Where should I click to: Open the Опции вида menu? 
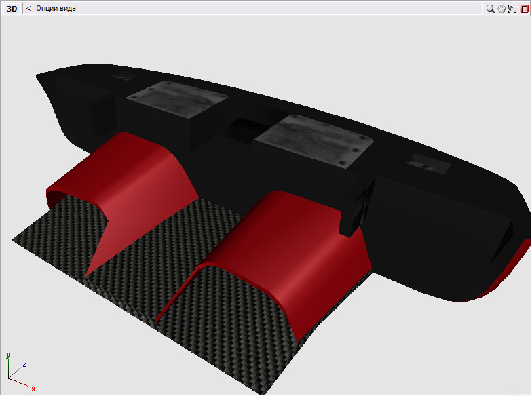coord(56,9)
